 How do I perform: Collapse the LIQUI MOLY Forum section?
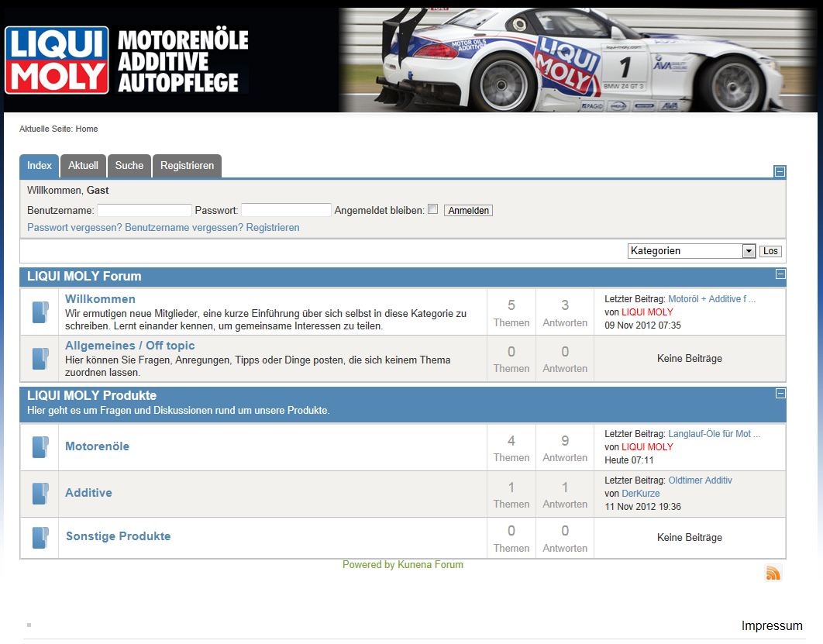point(780,274)
